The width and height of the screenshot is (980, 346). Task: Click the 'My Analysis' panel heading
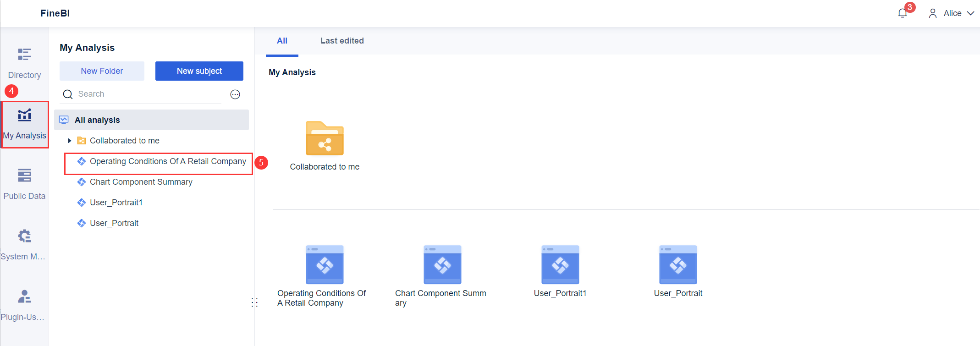click(87, 48)
